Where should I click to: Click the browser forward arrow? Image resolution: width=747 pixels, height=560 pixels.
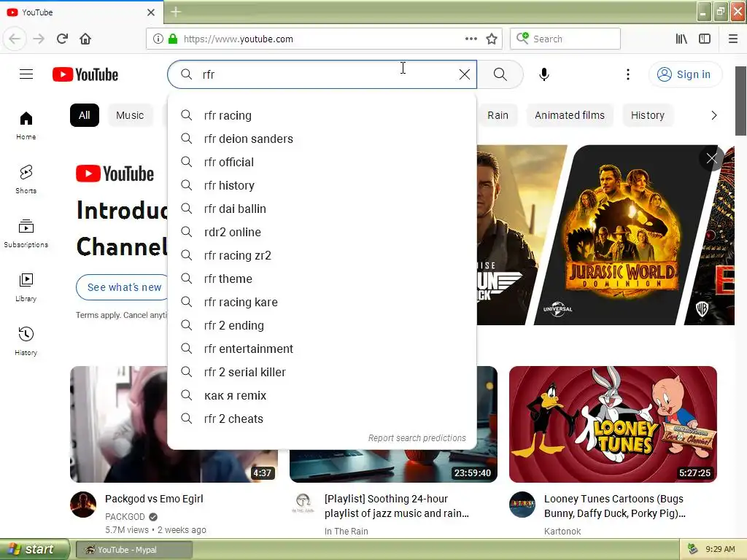[39, 39]
